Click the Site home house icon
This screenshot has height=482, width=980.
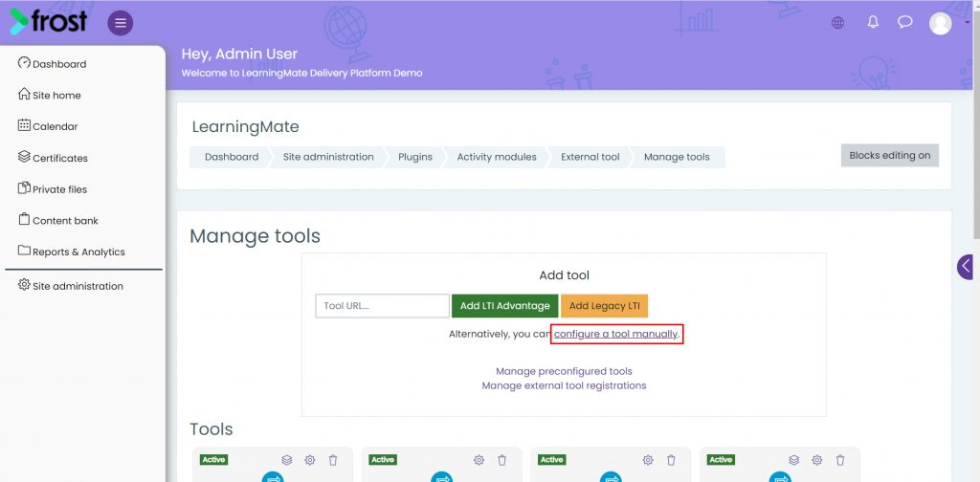click(24, 94)
